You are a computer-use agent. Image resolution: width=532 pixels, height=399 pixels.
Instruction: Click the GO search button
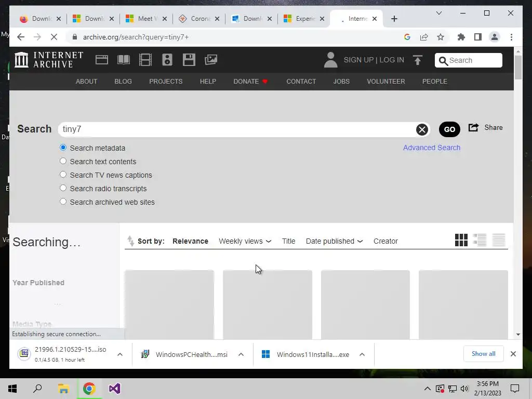pyautogui.click(x=449, y=129)
